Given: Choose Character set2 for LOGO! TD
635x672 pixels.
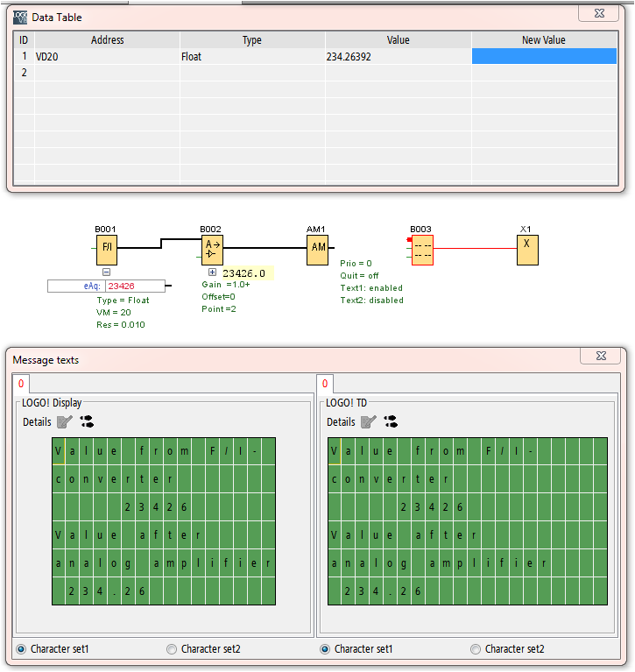Looking at the screenshot, I should [x=476, y=649].
